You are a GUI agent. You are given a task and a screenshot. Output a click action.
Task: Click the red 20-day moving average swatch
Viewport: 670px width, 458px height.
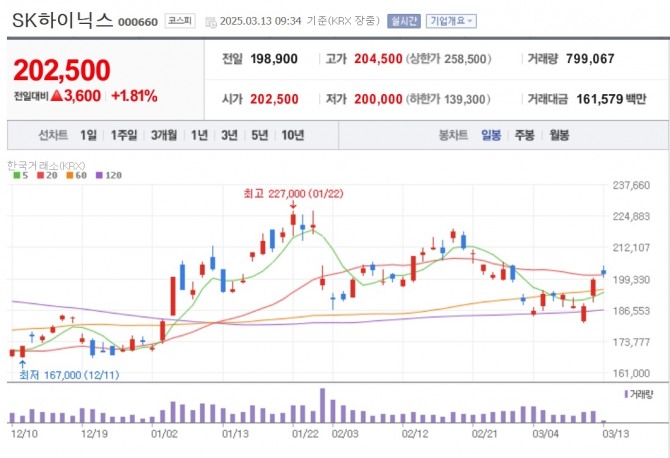pos(41,175)
